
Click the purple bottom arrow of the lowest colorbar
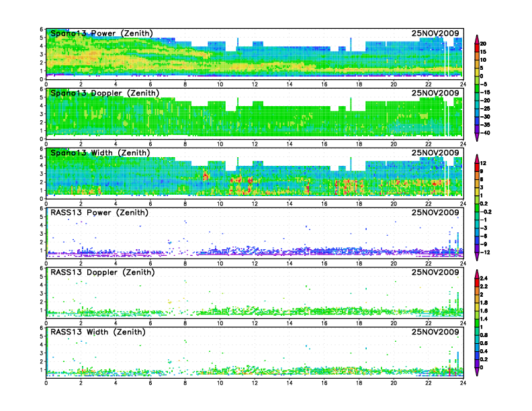coord(476,373)
